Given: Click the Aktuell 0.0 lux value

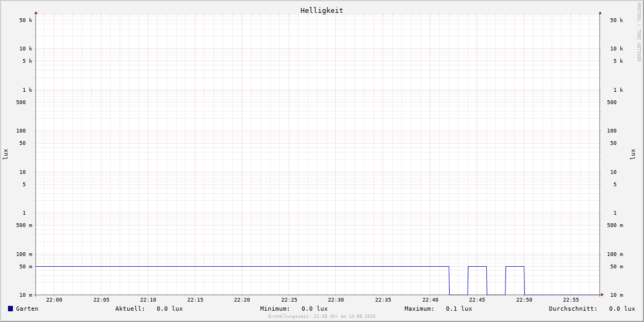Looking at the screenshot, I should (x=170, y=309).
